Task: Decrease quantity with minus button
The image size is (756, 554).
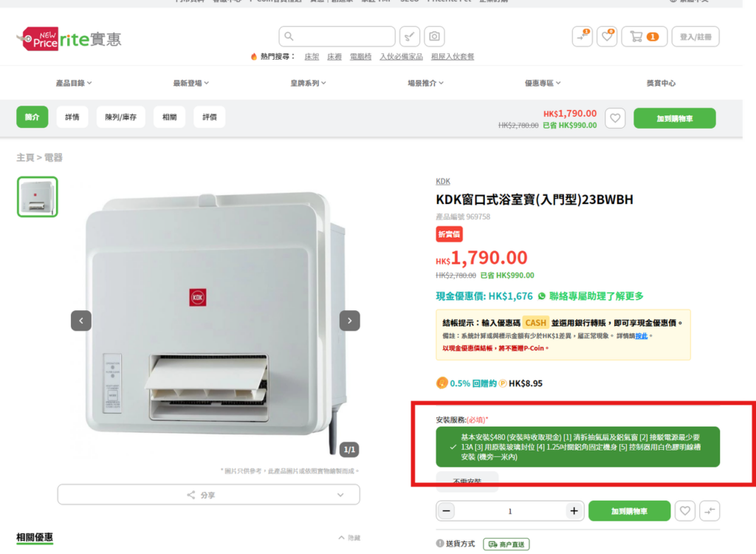Action: coord(447,511)
